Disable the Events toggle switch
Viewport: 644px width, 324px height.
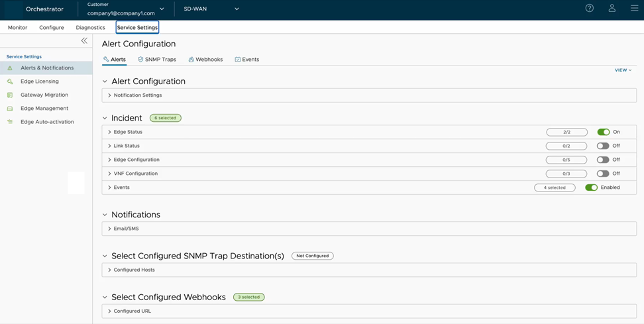[x=591, y=188]
